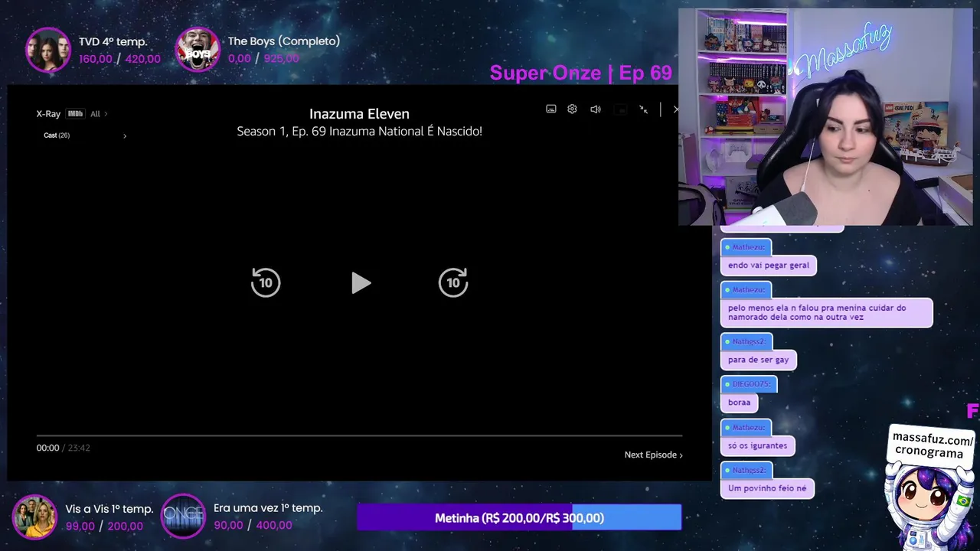This screenshot has width=980, height=551.
Task: Click the 99,00 / 200,00 amount
Action: point(104,526)
